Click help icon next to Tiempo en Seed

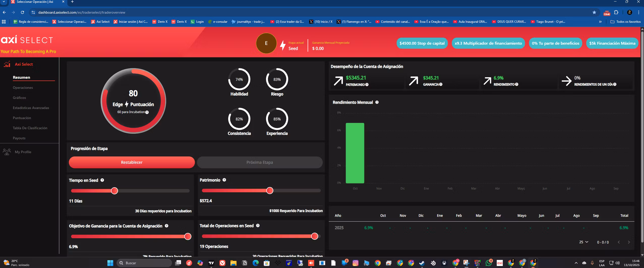(102, 180)
